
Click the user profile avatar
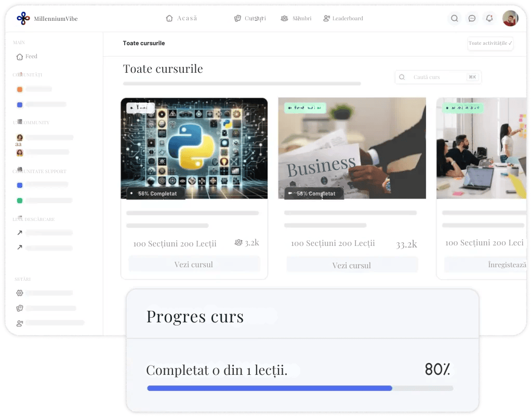[510, 19]
